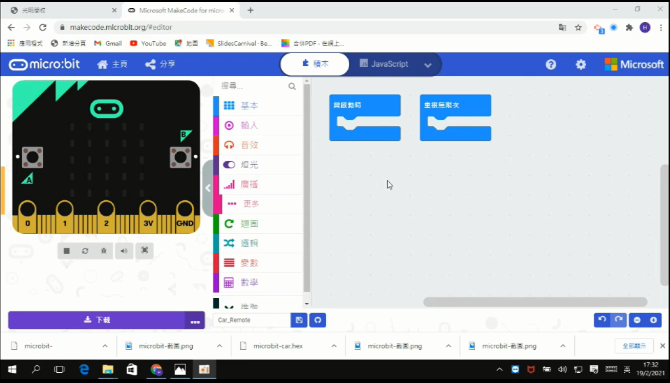The height and width of the screenshot is (383, 670).
Task: Click the Car_Remote project name field
Action: click(252, 320)
